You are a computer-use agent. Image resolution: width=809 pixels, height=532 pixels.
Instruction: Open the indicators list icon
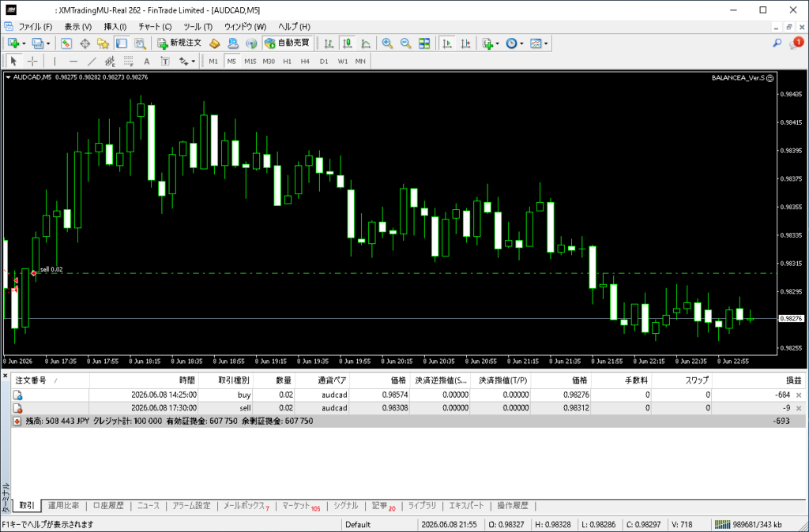tap(487, 44)
